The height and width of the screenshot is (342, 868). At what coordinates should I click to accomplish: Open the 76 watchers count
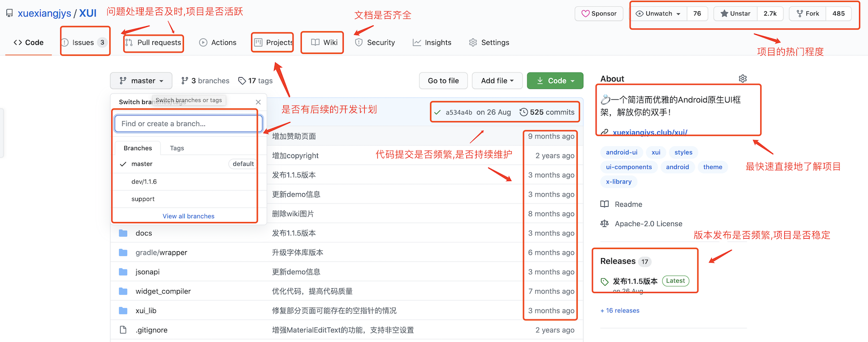click(x=697, y=14)
